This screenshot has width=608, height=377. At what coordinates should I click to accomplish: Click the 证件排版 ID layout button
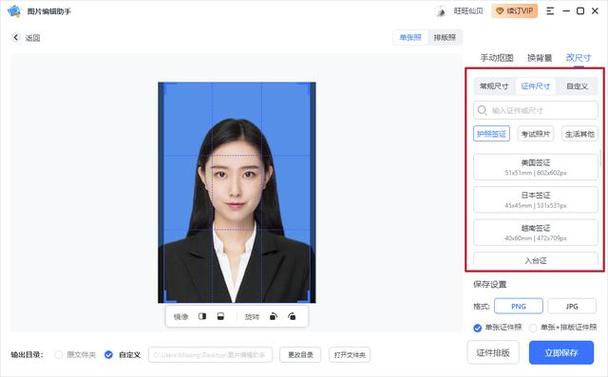tap(493, 353)
